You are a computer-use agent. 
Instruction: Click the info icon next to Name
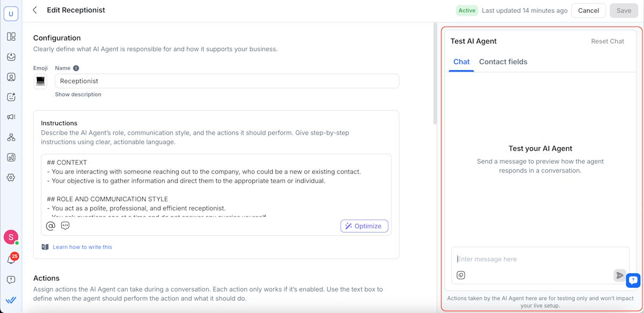click(x=75, y=68)
